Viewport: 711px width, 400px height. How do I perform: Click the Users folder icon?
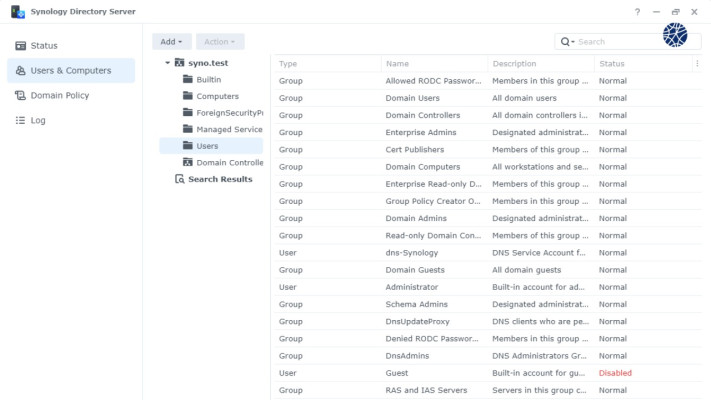pyautogui.click(x=188, y=146)
